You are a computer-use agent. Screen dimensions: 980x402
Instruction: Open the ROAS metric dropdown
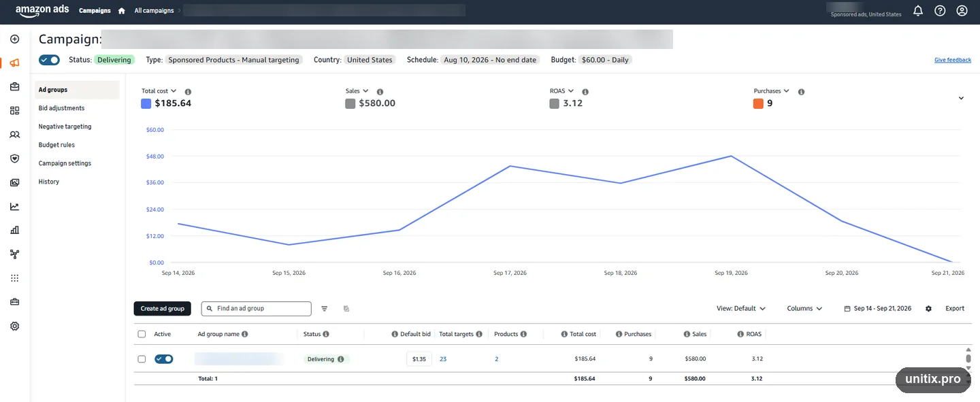pos(562,91)
